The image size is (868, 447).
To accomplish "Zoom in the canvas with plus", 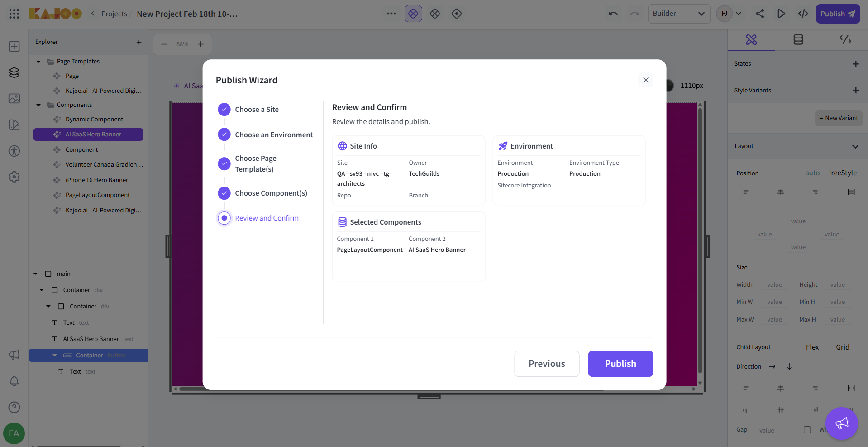I will point(201,44).
